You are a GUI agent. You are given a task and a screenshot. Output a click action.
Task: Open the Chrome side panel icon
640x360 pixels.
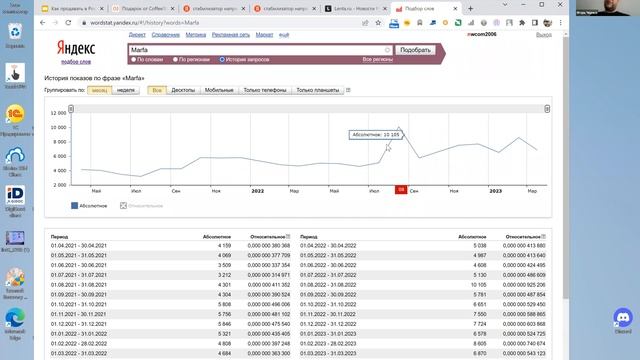coord(535,23)
